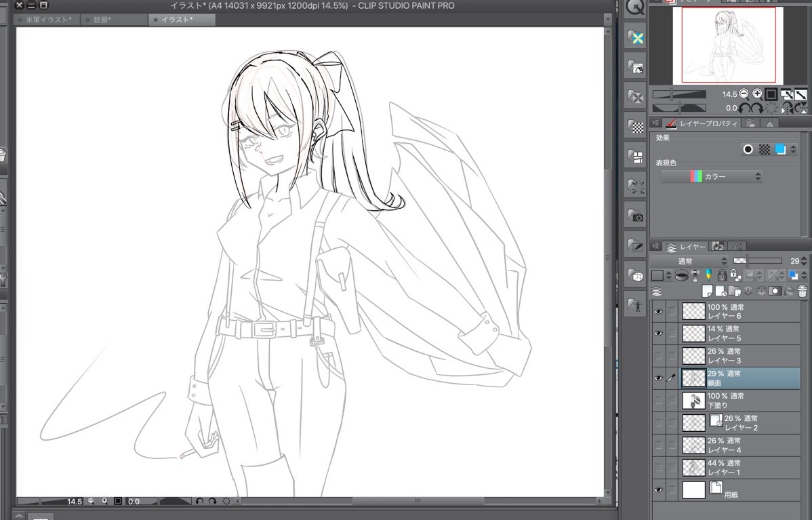This screenshot has height=520, width=812.
Task: Open effect options stepper arrows
Action: click(x=793, y=149)
